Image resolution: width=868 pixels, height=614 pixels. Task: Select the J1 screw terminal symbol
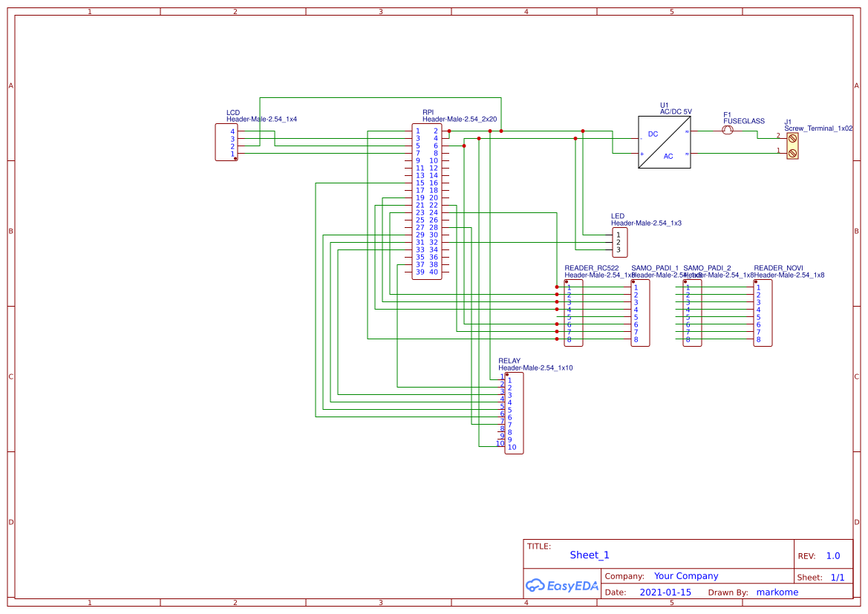pyautogui.click(x=791, y=145)
